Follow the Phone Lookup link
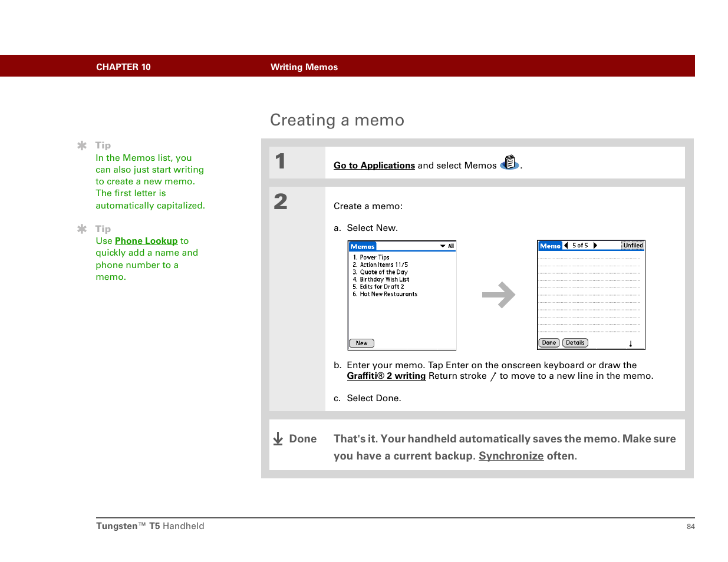The image size is (728, 562). click(x=146, y=241)
